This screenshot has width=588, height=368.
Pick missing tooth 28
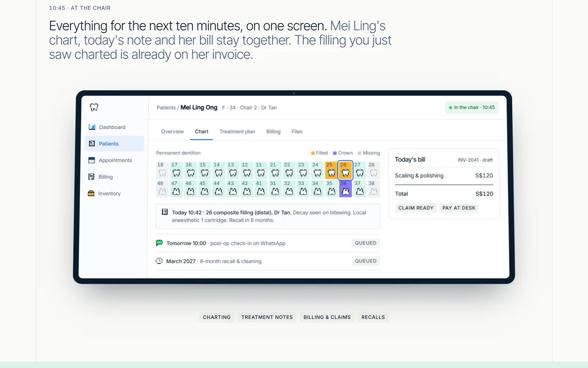374,170
